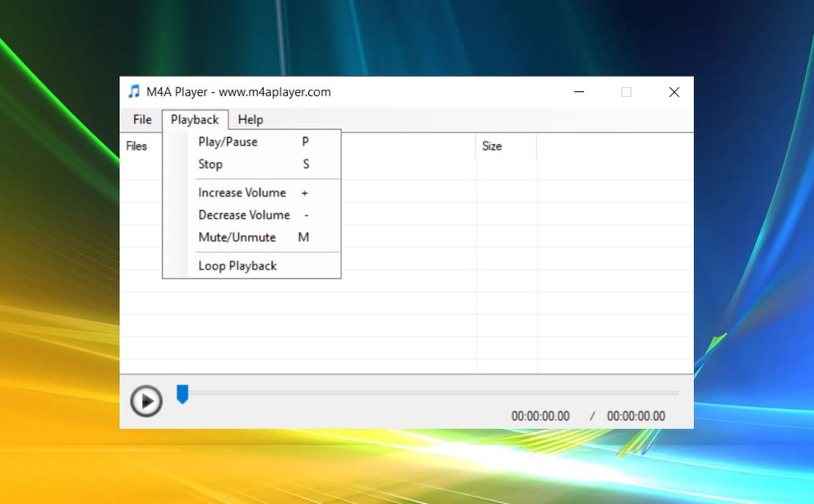
Task: Open the Help menu
Action: click(x=250, y=119)
